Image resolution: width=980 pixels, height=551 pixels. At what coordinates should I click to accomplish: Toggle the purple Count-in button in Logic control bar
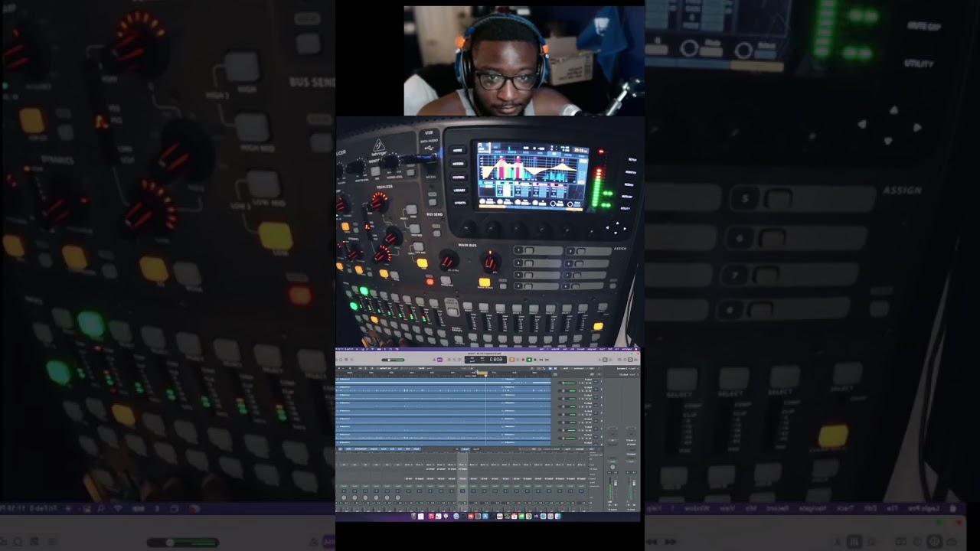tap(440, 360)
